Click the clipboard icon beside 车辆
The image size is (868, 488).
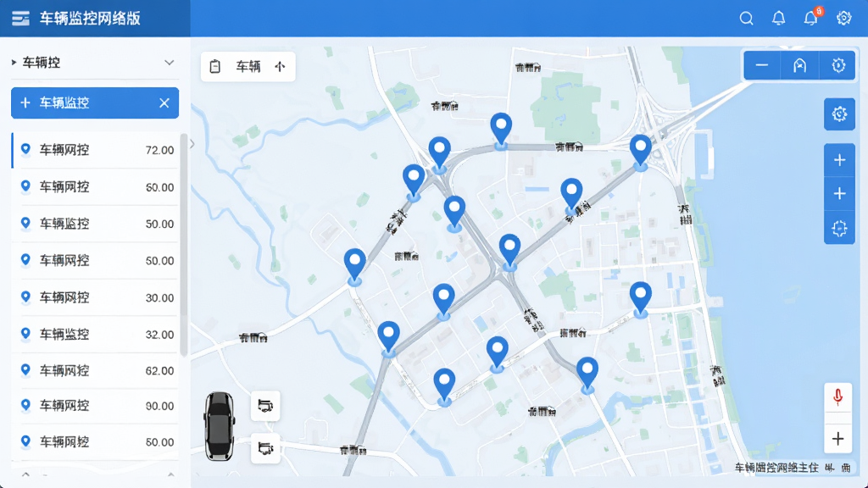click(214, 67)
